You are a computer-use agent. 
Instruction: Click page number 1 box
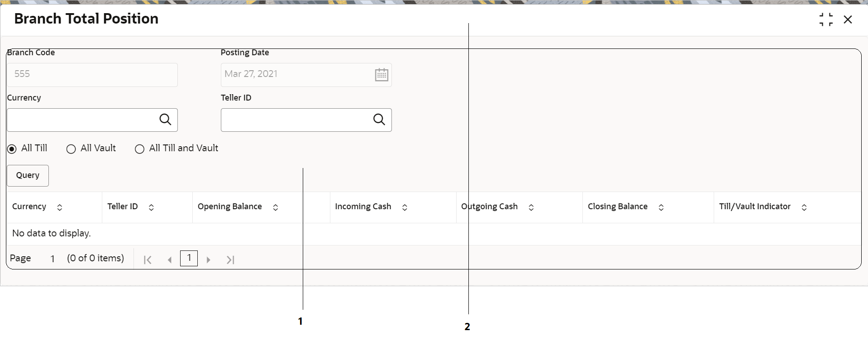click(x=189, y=258)
